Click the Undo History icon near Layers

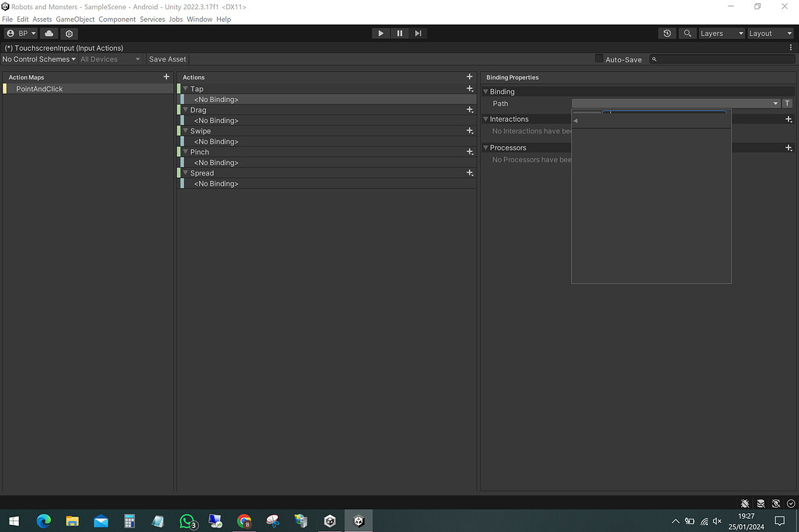point(667,33)
